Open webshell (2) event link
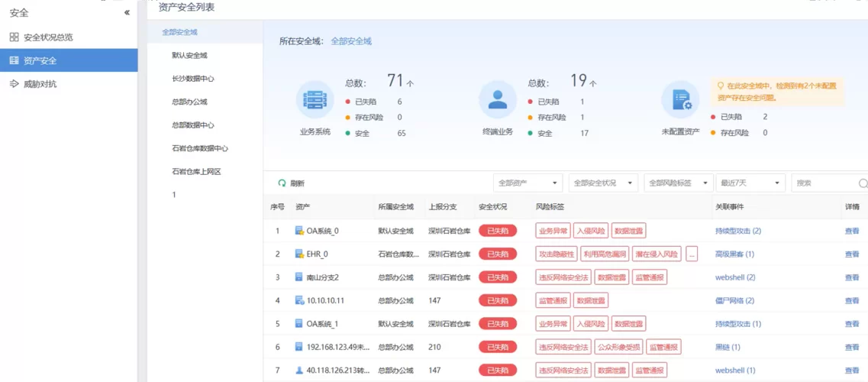 click(x=735, y=277)
